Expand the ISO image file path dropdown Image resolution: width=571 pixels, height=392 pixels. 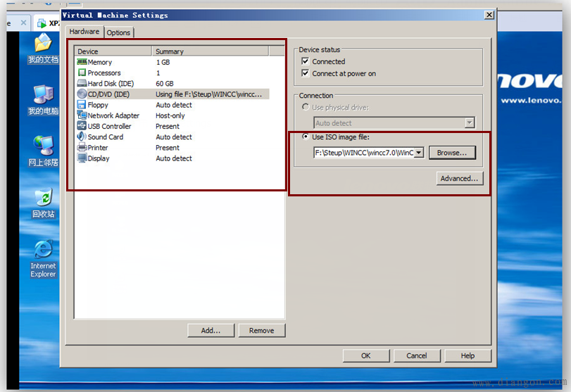[x=419, y=153]
